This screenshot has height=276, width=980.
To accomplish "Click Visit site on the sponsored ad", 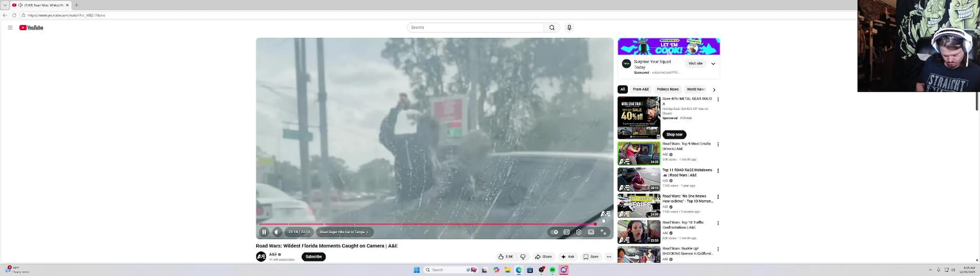I will pyautogui.click(x=696, y=64).
